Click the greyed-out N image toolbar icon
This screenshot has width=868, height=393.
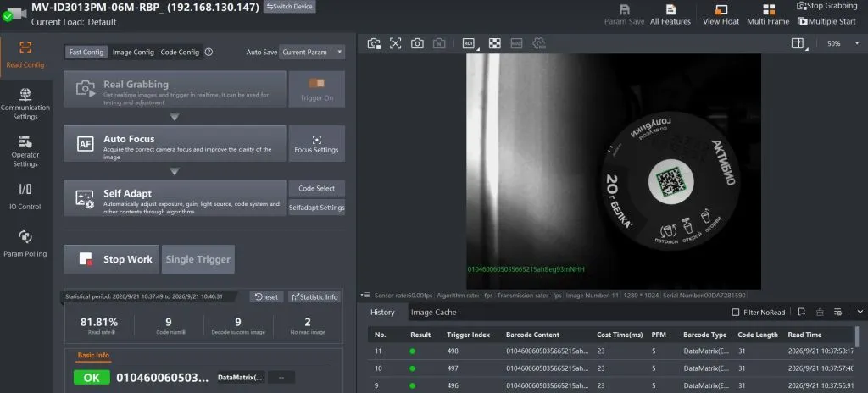pyautogui.click(x=439, y=44)
